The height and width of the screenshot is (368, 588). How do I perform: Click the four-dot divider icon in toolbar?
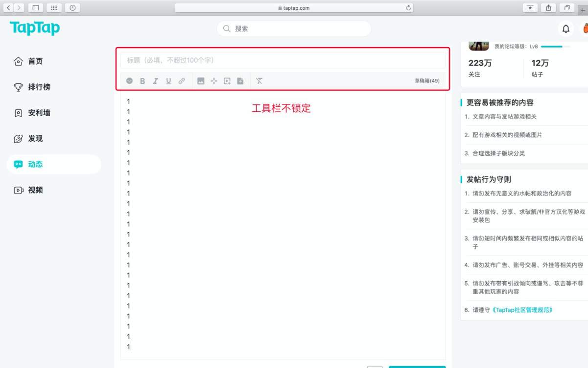tap(214, 81)
